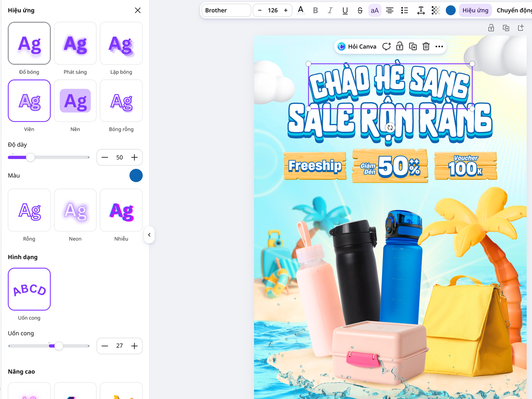Choose the Lặp bóng echo effect
532x399 pixels.
tap(121, 43)
